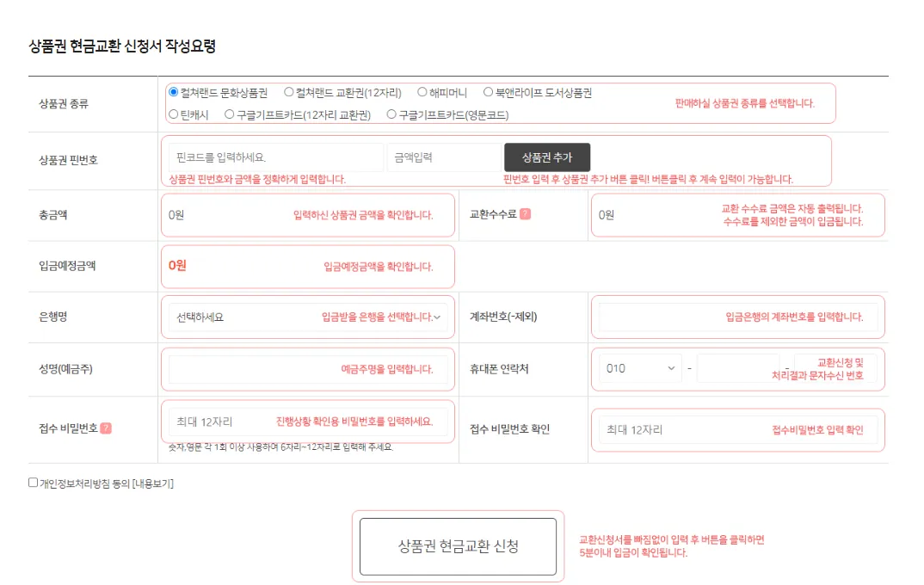Expand the 010 phone prefix dropdown
This screenshot has height=585, width=924.
(x=640, y=368)
